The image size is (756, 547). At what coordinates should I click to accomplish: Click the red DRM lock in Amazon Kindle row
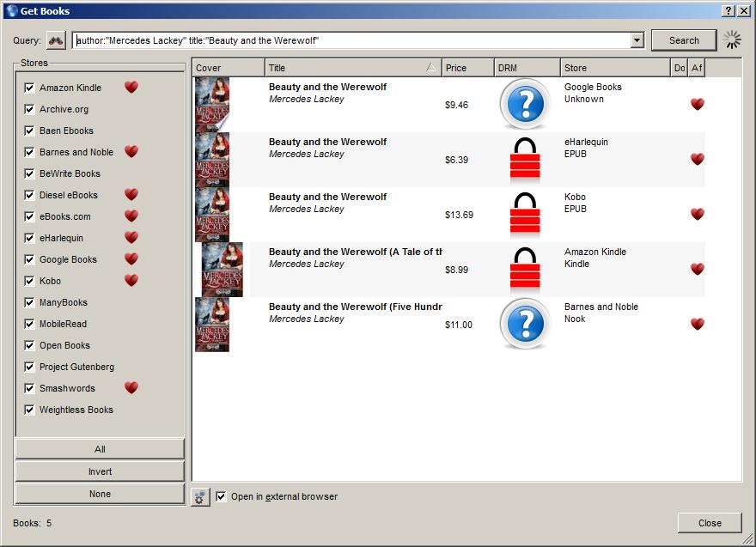tap(525, 270)
